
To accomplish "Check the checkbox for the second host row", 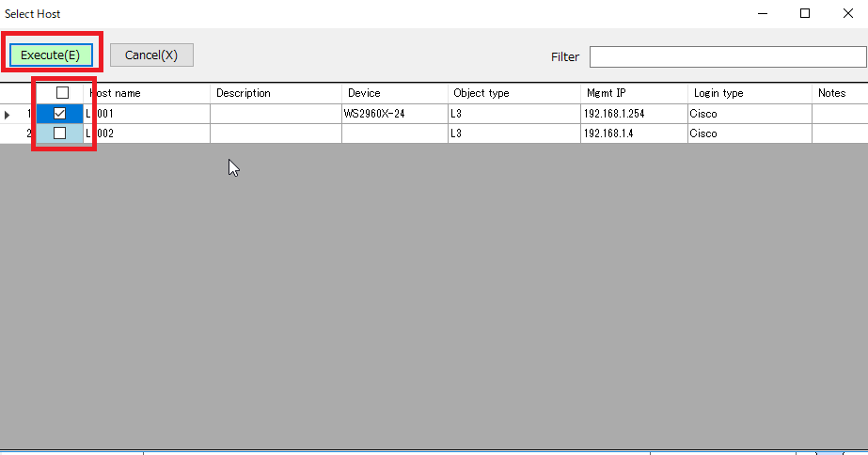I will (x=60, y=133).
